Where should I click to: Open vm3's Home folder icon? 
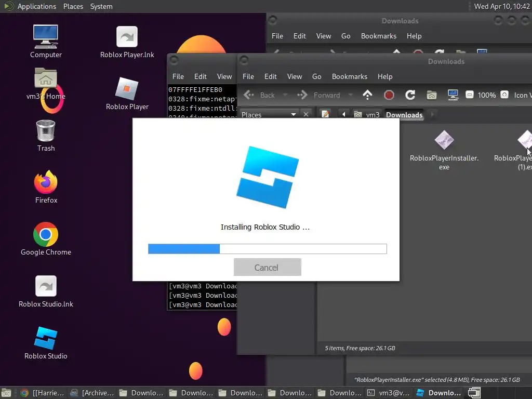46,84
